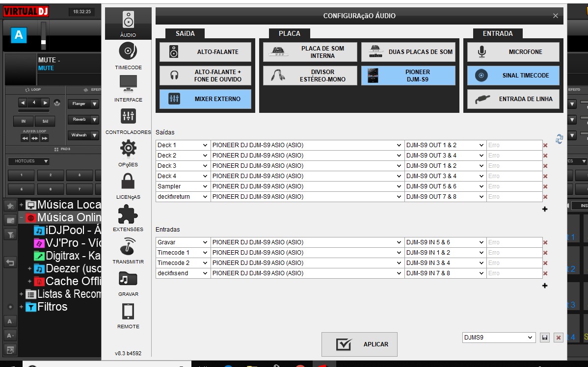Choose Placa de Som Interna card
The width and height of the screenshot is (588, 367).
click(x=310, y=52)
